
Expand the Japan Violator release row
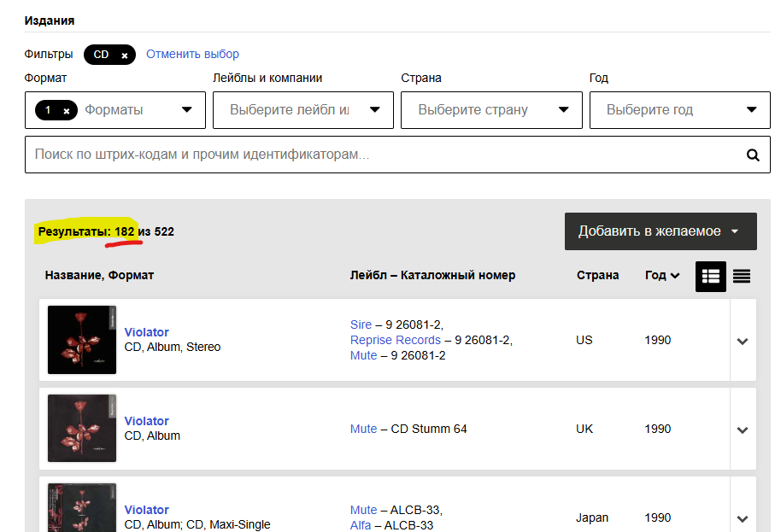[x=743, y=517]
